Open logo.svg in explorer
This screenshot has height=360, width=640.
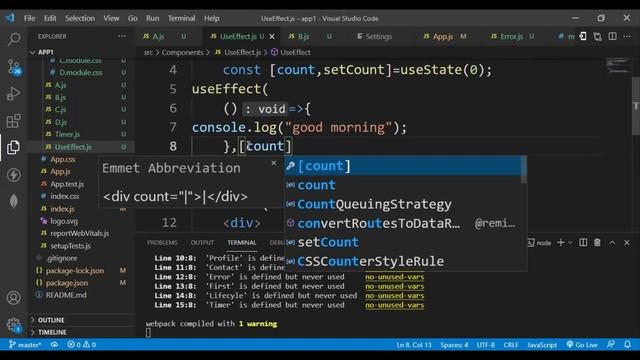[64, 221]
